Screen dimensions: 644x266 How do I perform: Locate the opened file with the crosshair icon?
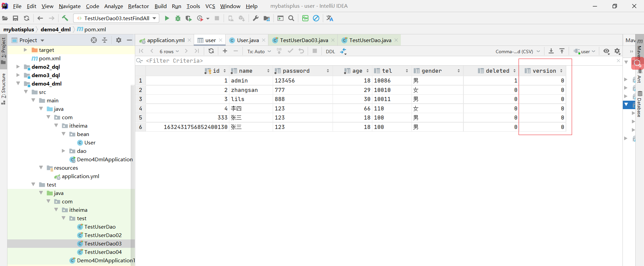(x=94, y=40)
